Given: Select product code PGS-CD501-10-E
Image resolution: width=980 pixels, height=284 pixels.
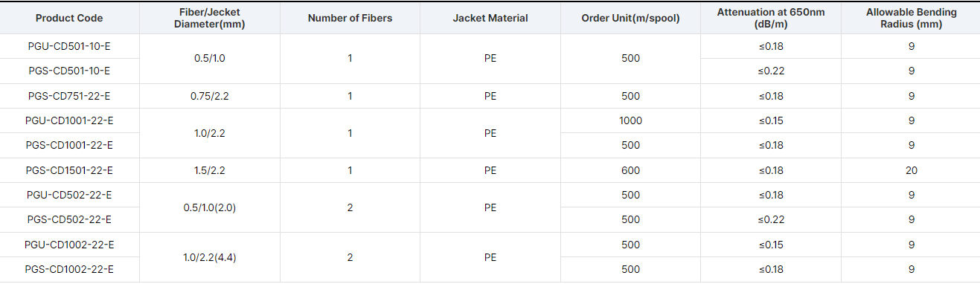Looking at the screenshot, I should [69, 71].
